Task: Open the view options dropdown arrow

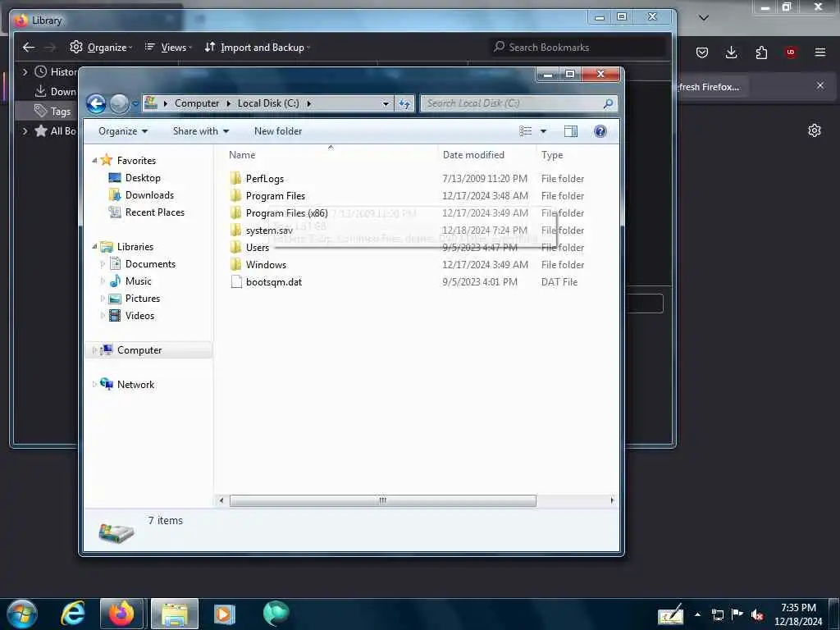Action: click(543, 131)
